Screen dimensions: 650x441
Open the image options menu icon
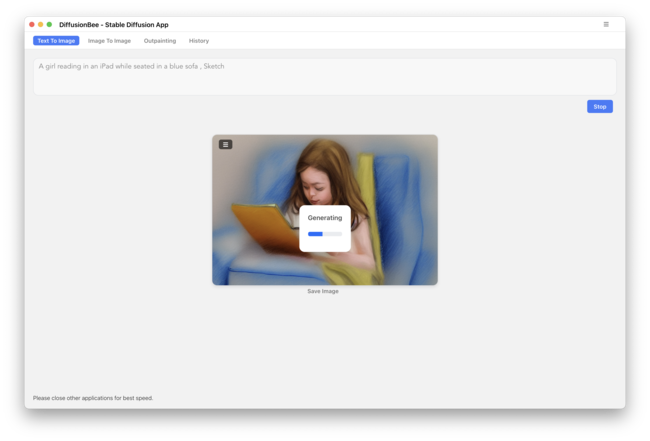point(225,144)
